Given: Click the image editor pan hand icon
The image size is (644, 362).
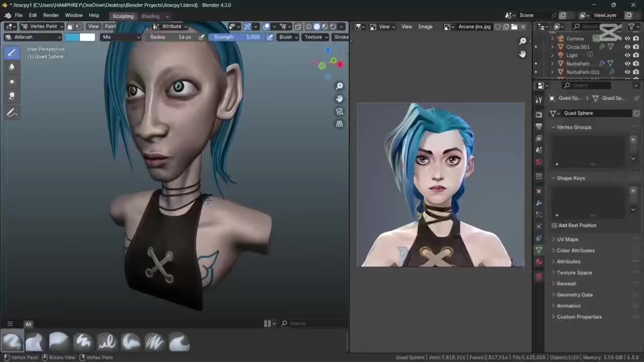Looking at the screenshot, I should coord(523,54).
